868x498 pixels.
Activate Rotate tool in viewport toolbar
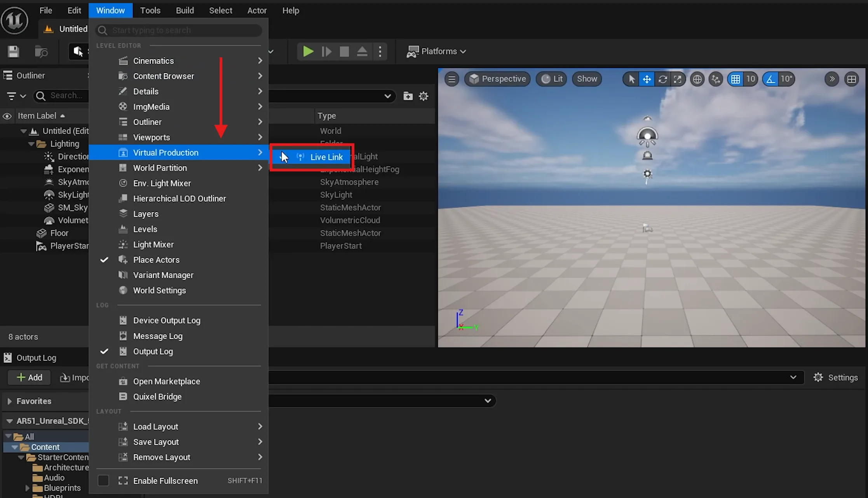(x=662, y=79)
